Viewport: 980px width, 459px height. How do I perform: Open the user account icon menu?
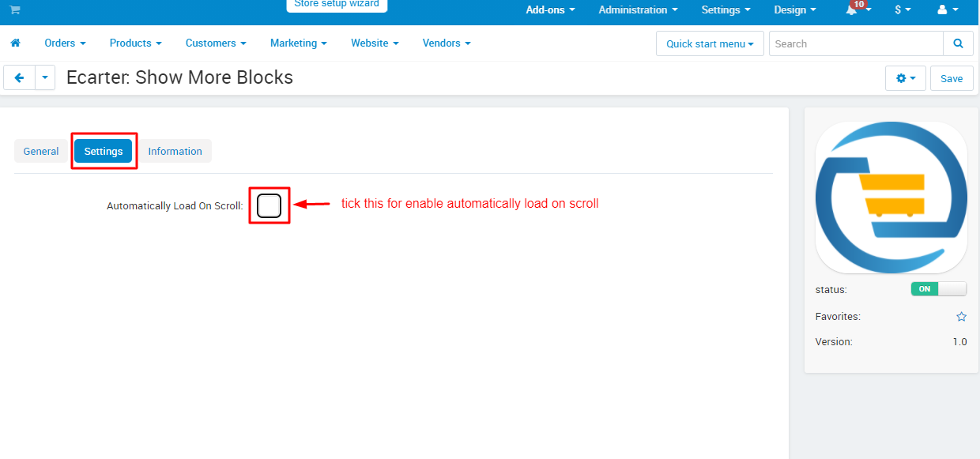(x=948, y=10)
